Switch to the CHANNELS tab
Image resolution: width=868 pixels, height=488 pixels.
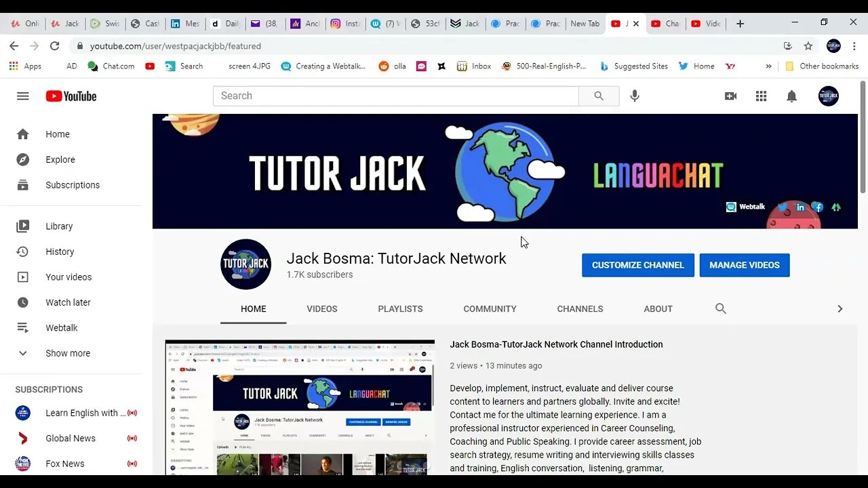580,309
